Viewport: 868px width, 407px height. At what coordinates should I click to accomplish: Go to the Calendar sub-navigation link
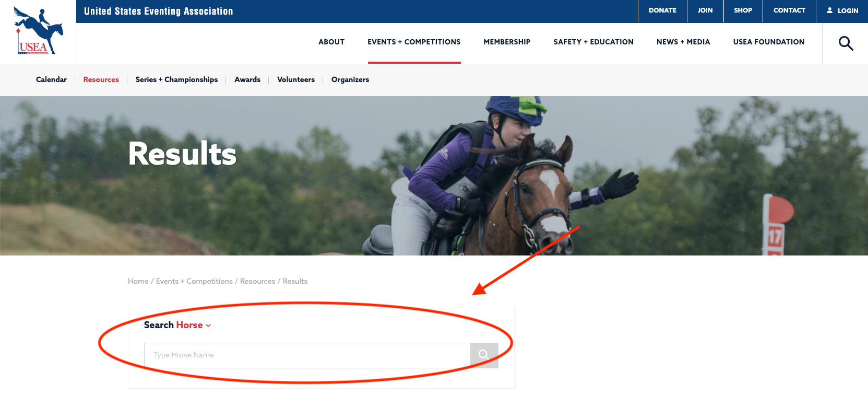[51, 79]
